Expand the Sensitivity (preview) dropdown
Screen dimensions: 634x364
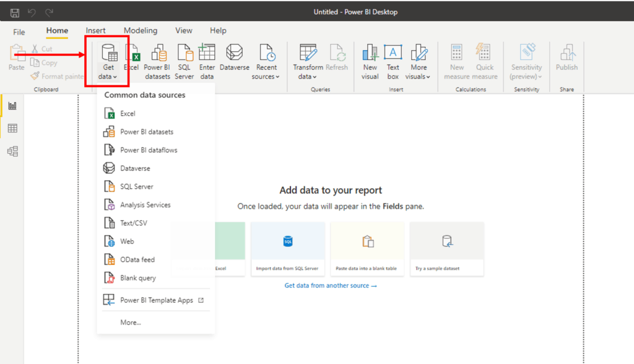coord(526,62)
